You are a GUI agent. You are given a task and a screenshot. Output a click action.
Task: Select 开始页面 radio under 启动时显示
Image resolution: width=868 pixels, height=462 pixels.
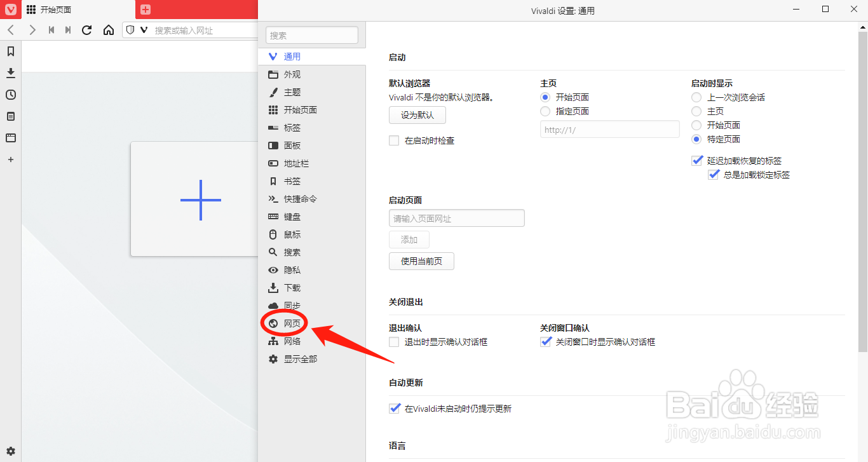[696, 125]
